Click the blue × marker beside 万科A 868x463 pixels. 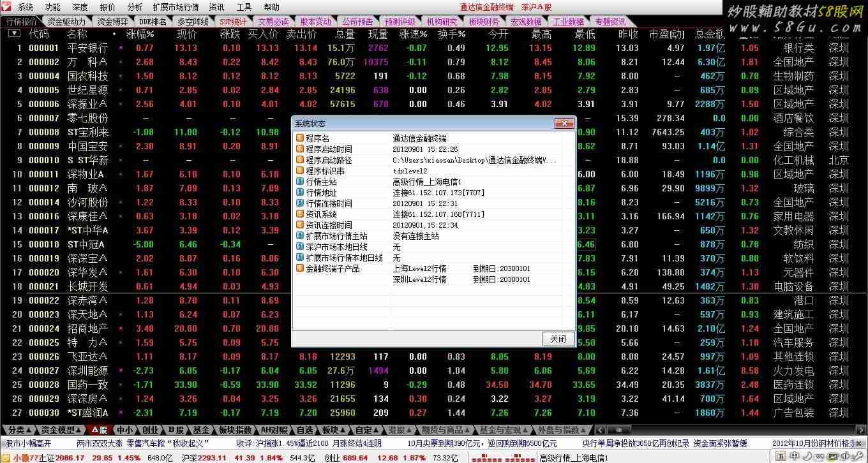[x=121, y=62]
